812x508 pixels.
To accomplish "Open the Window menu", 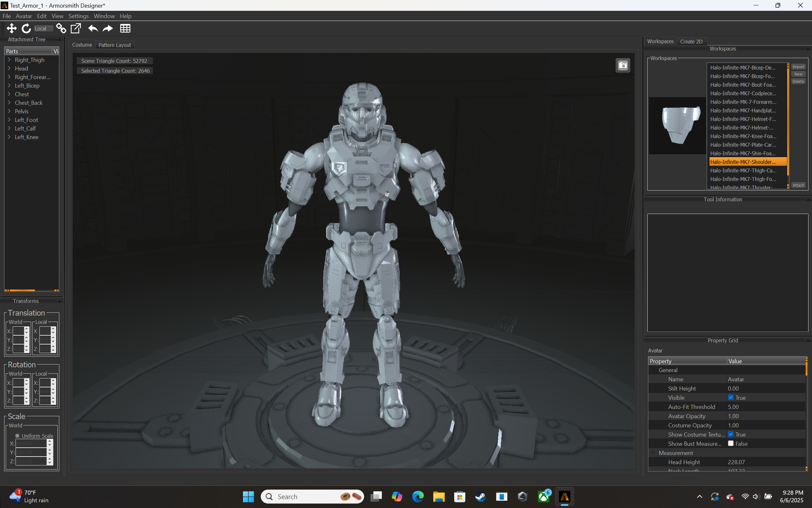I will click(x=104, y=16).
